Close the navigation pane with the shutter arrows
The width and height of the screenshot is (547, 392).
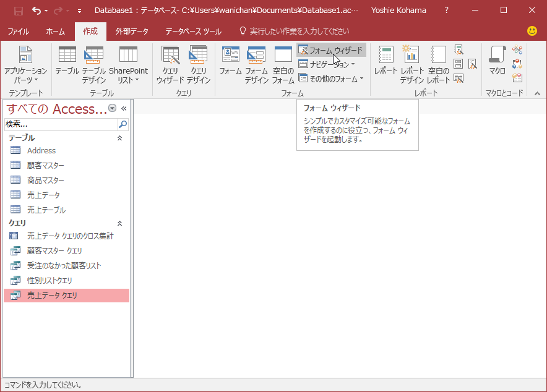124,109
